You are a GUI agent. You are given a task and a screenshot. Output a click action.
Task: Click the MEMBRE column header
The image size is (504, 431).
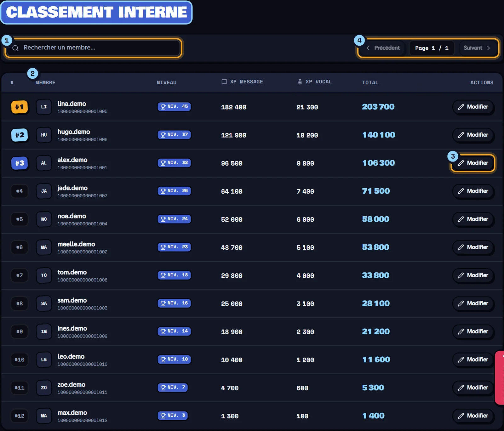pyautogui.click(x=46, y=82)
